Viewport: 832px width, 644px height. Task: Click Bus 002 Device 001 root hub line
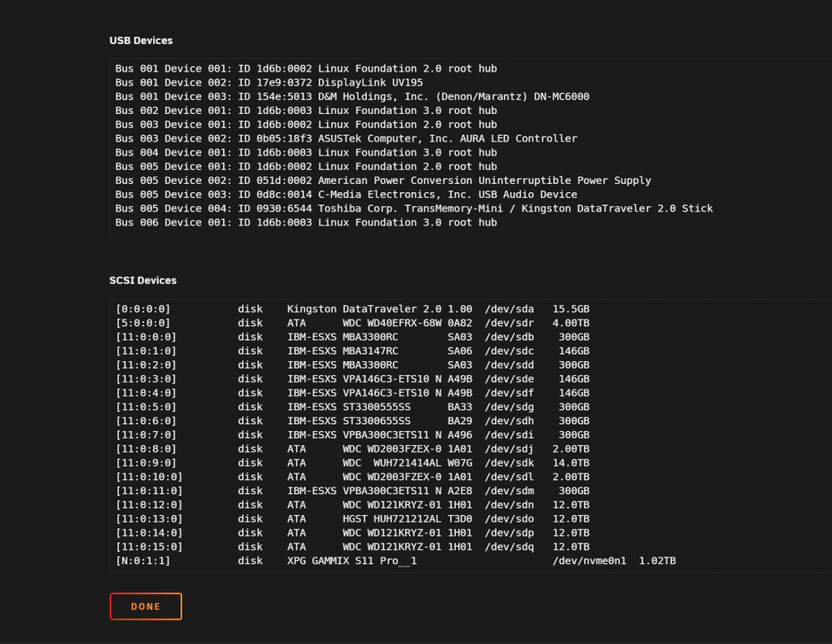(306, 111)
